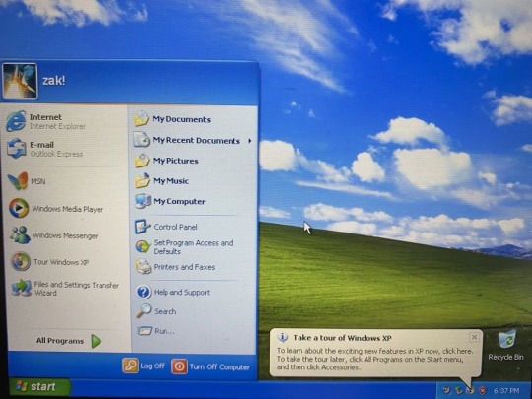Open the My Computer icon
Screen dimensions: 532x399
point(143,201)
